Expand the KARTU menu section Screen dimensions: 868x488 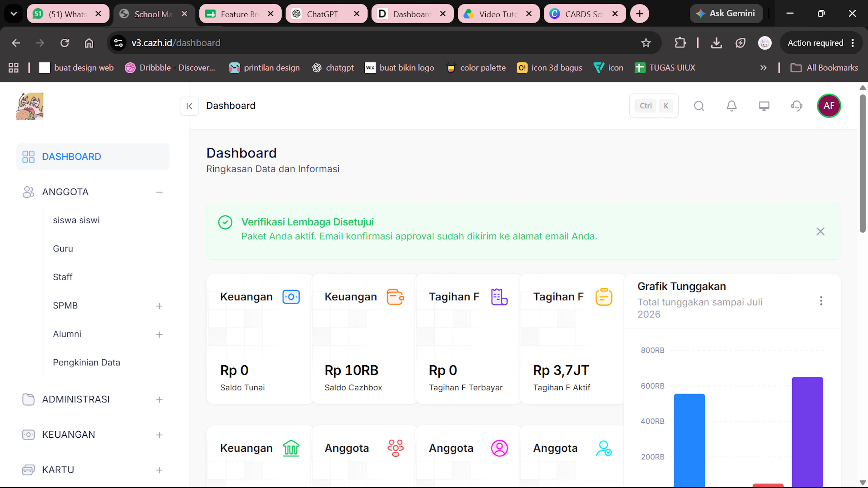pyautogui.click(x=159, y=470)
